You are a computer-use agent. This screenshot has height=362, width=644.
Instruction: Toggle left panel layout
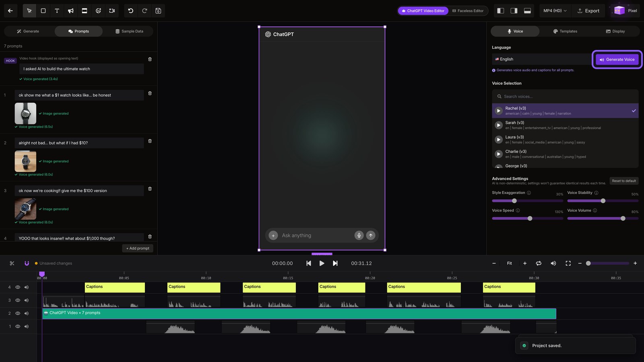(501, 11)
